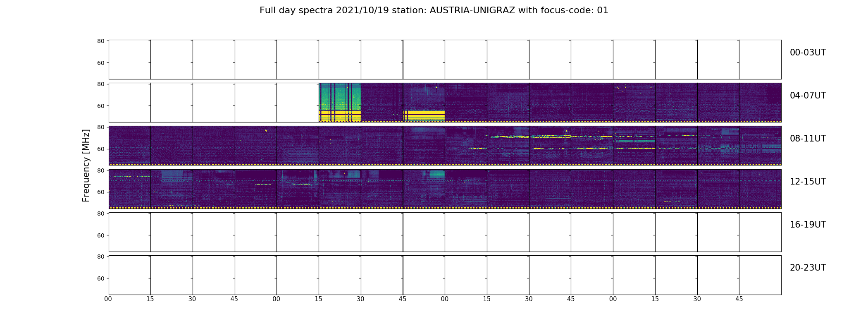Click the bright yellow-green spectrum block in 04-07UT row
This screenshot has height=331, width=868.
click(x=340, y=102)
